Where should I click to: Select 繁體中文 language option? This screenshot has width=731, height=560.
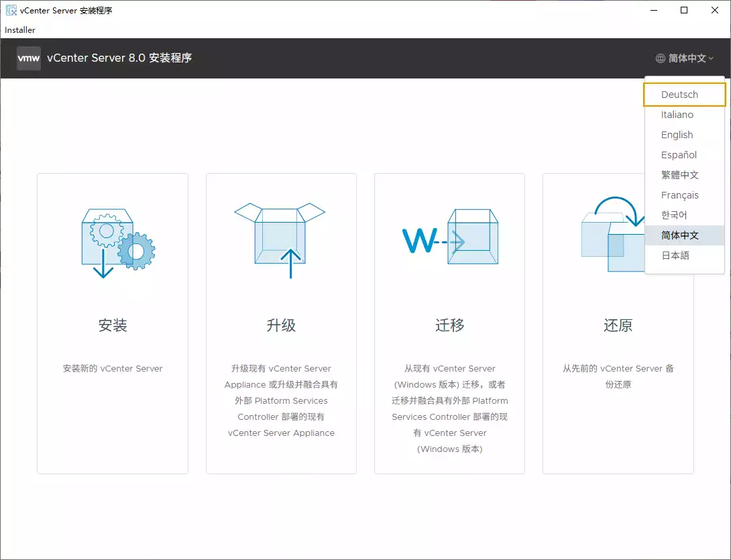[x=684, y=175]
